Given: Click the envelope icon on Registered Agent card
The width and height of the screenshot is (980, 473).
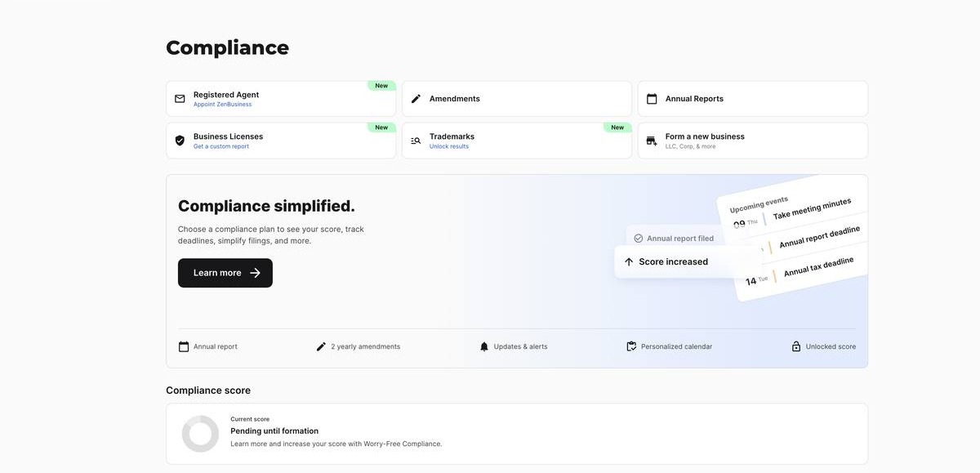Looking at the screenshot, I should 180,99.
